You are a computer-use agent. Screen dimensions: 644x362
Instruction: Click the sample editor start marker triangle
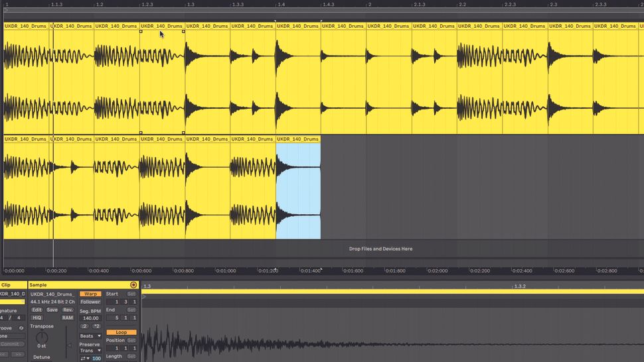(x=144, y=296)
